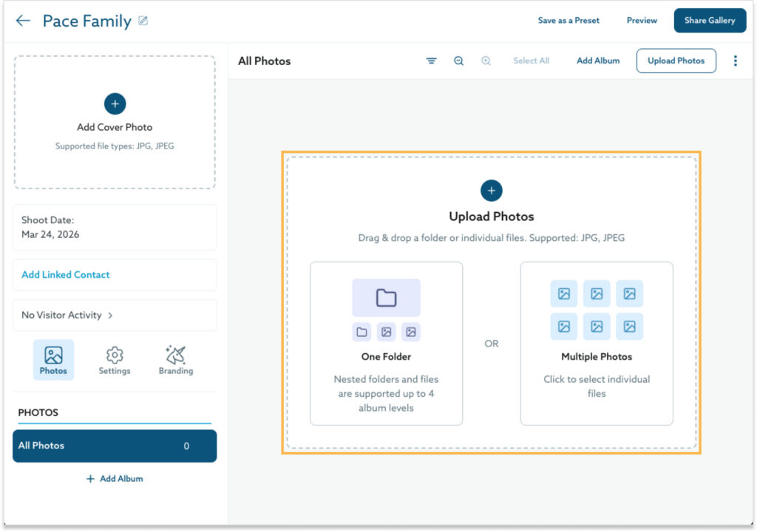Click the Add Linked Contact link
Screen dimensions: 757x532
(66, 275)
